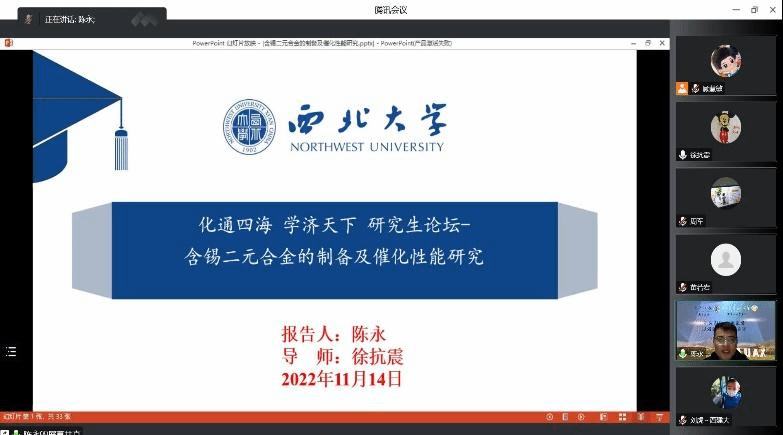This screenshot has width=783, height=435.
Task: Click the date 2022年11月14日 on the slide
Action: click(x=341, y=379)
